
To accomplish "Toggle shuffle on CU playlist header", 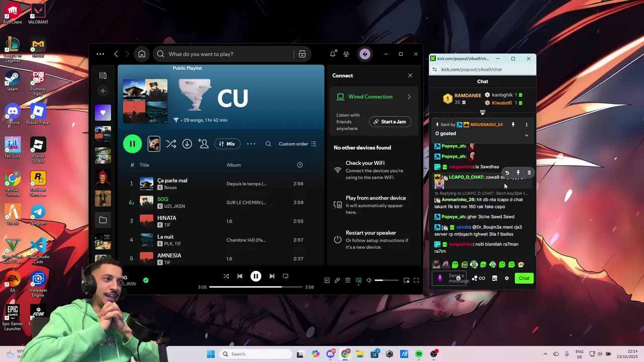I will pos(171,144).
